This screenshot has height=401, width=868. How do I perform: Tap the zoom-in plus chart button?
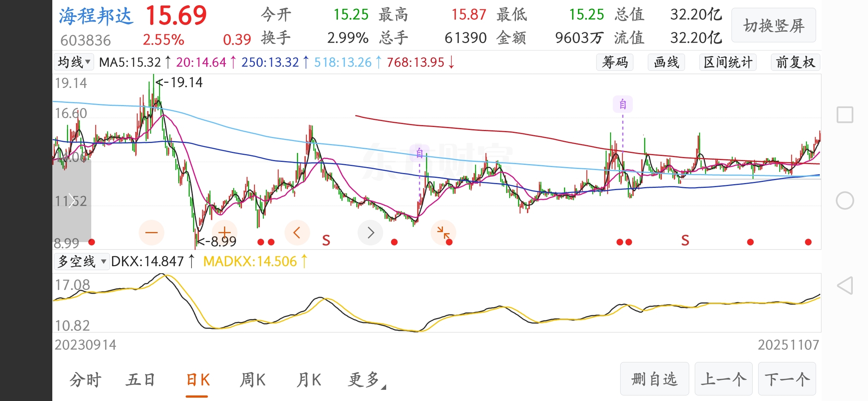coord(224,233)
